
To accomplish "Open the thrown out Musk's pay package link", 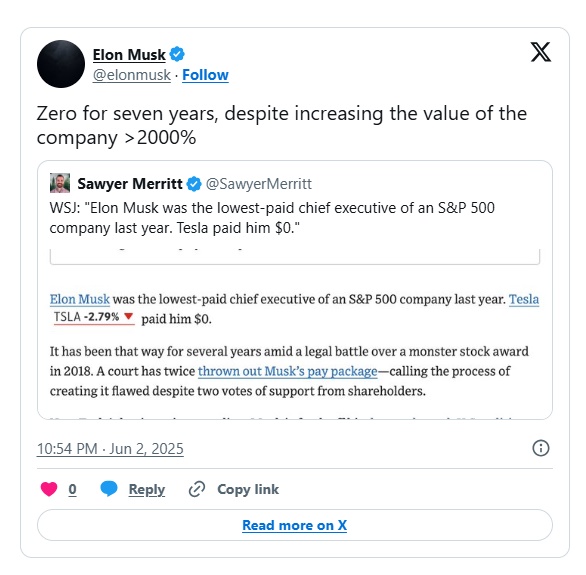I will tap(288, 371).
